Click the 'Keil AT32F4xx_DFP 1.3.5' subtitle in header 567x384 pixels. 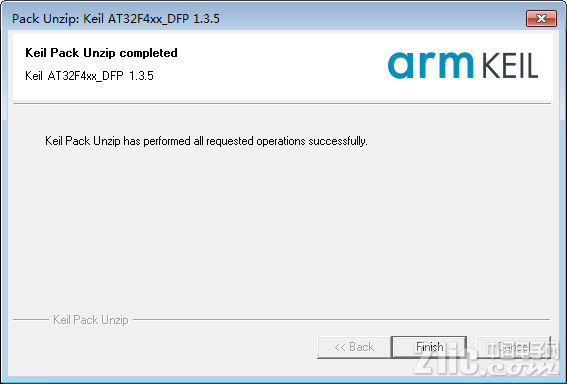(89, 76)
